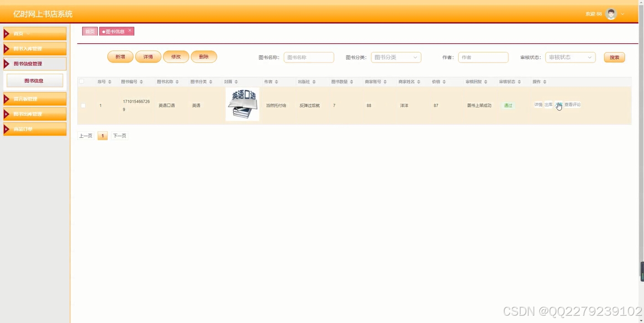The image size is (644, 323).
Task: Select 图书信息 submenu in the sidebar
Action: click(x=34, y=80)
